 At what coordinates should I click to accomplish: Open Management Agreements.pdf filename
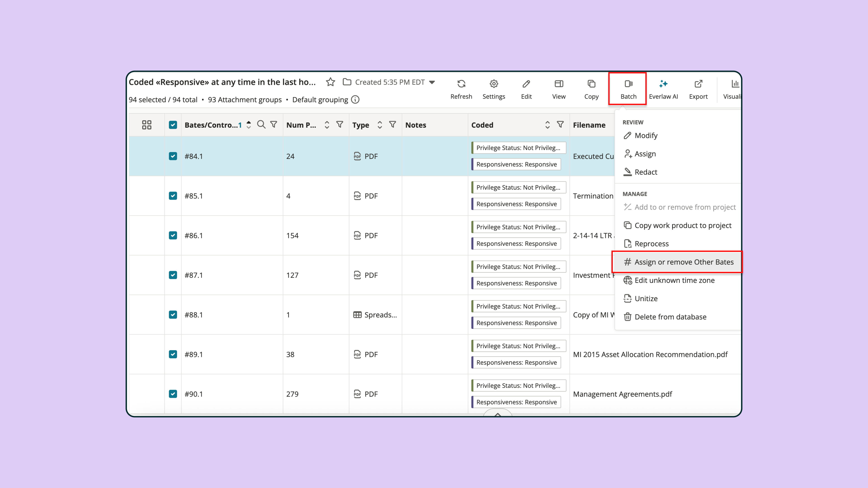tap(622, 394)
